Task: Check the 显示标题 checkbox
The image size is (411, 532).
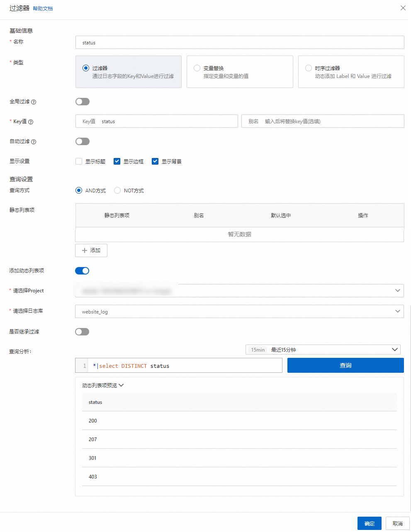Action: click(79, 161)
